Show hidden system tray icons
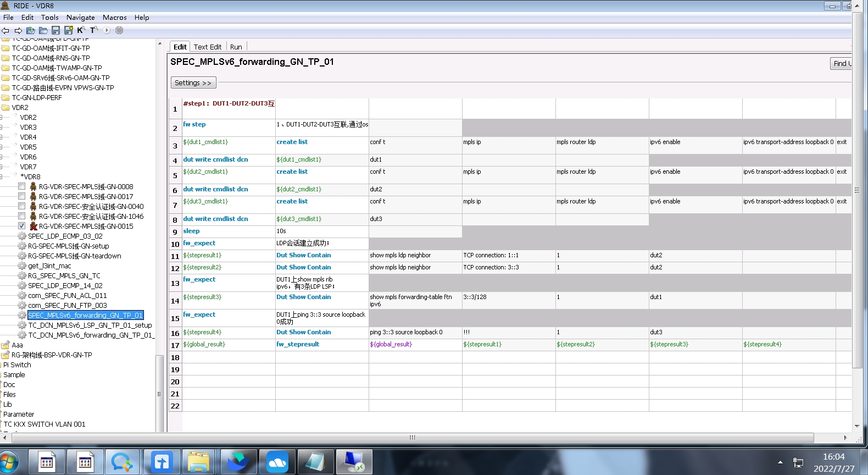Image resolution: width=868 pixels, height=475 pixels. click(x=780, y=462)
